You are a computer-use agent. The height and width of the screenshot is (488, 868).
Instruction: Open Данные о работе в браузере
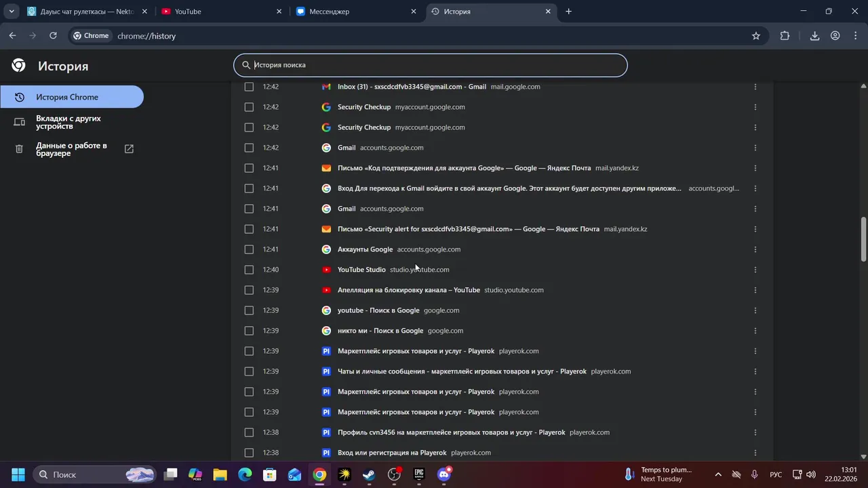click(x=71, y=149)
